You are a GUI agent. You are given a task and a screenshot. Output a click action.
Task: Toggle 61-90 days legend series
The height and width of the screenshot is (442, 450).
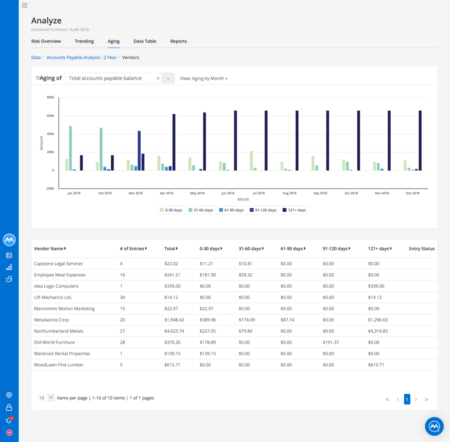pyautogui.click(x=231, y=210)
